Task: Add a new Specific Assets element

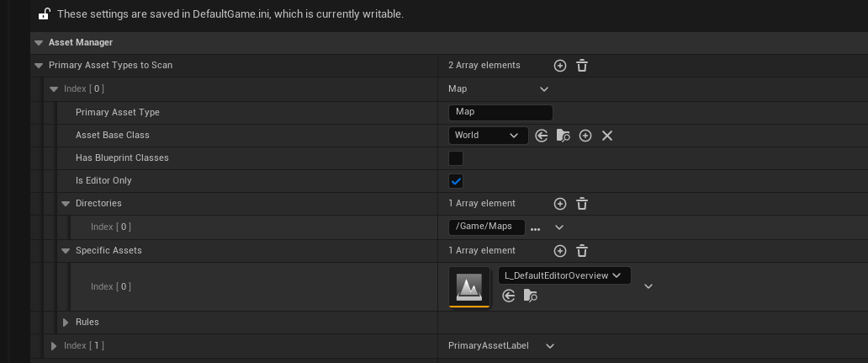Action: pos(560,251)
